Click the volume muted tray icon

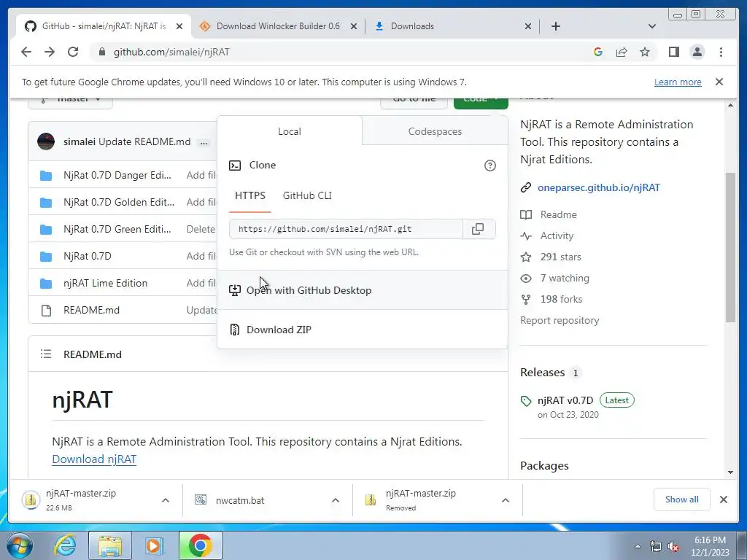(x=673, y=547)
